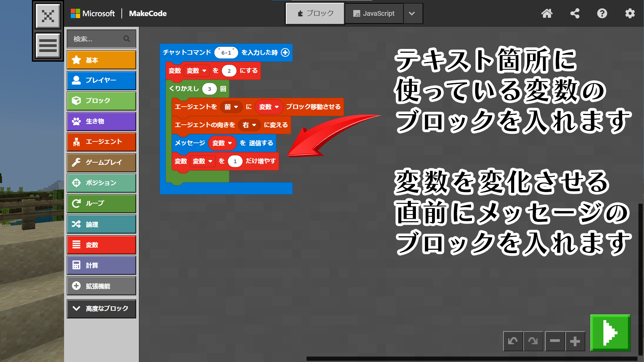Open the 右 turn direction dropdown
This screenshot has width=644, height=362.
coord(250,125)
